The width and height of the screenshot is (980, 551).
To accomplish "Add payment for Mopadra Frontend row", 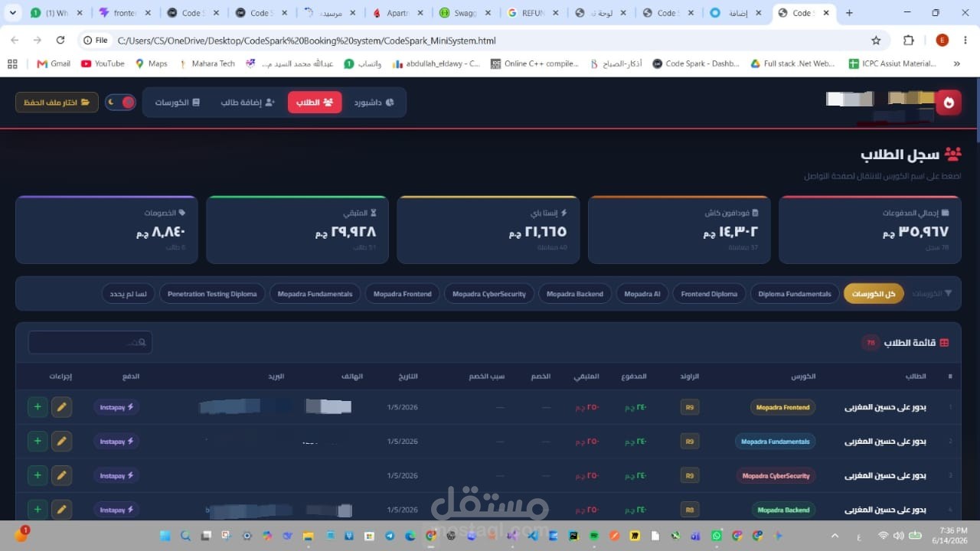I will [x=38, y=407].
